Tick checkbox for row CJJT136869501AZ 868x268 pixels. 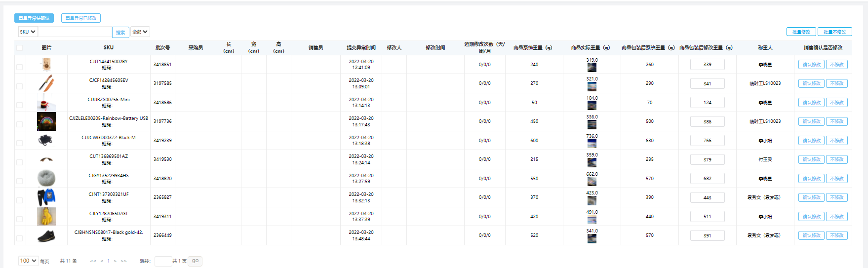(x=19, y=162)
